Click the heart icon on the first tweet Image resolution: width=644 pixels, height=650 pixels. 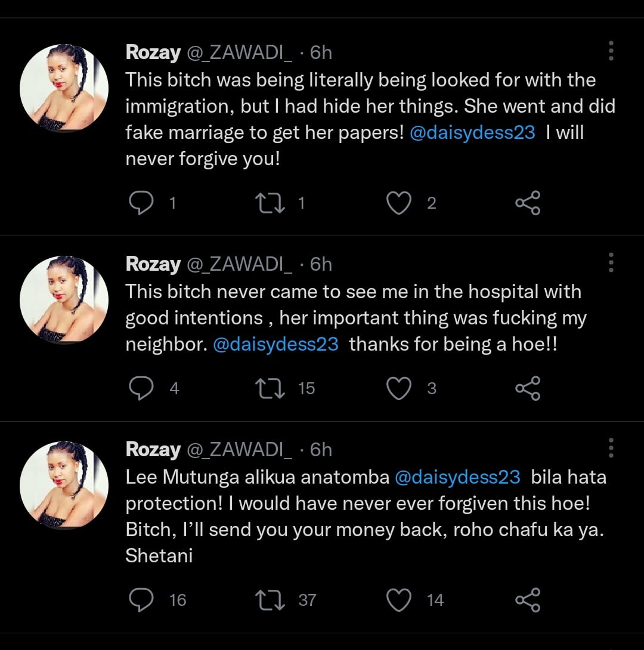click(x=398, y=203)
